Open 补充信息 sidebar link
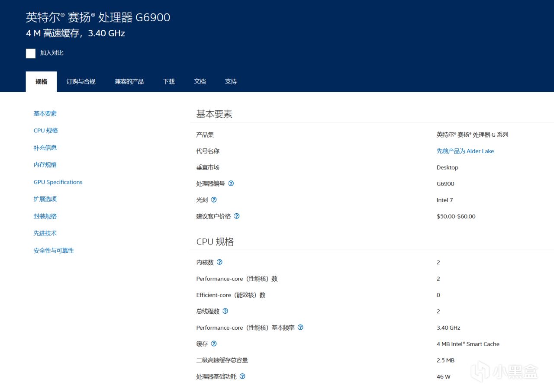Screen dimensions: 554x392 pyautogui.click(x=45, y=148)
